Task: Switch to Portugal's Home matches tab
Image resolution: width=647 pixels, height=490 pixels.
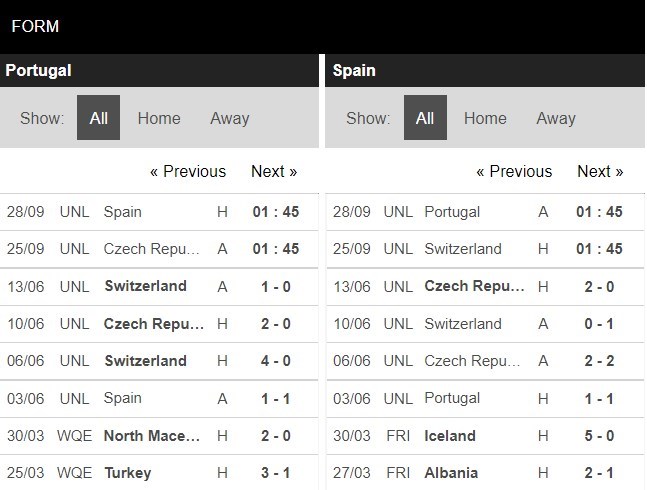Action: coord(159,118)
